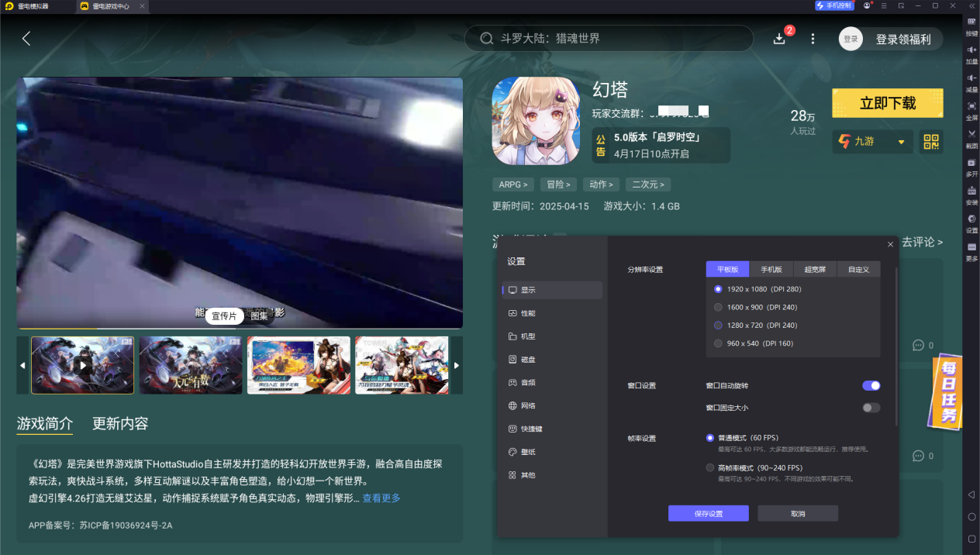
Task: Click Android recent apps square icon
Action: click(971, 539)
